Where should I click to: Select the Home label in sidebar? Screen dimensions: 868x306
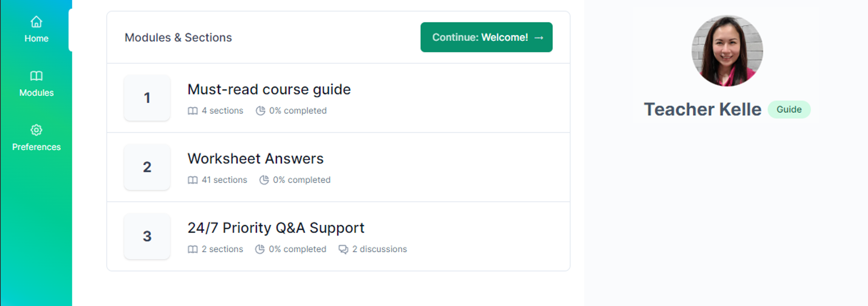[37, 38]
